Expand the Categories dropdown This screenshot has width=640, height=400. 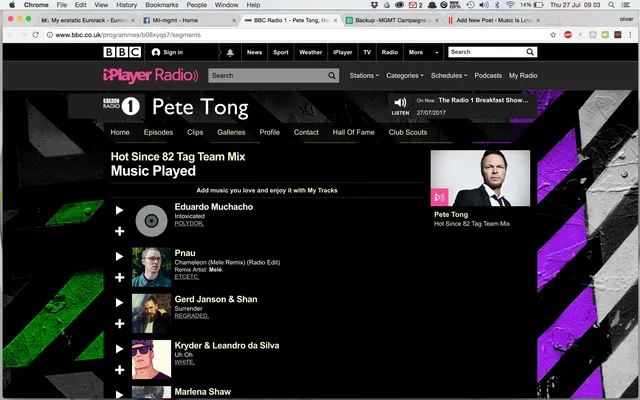point(405,76)
